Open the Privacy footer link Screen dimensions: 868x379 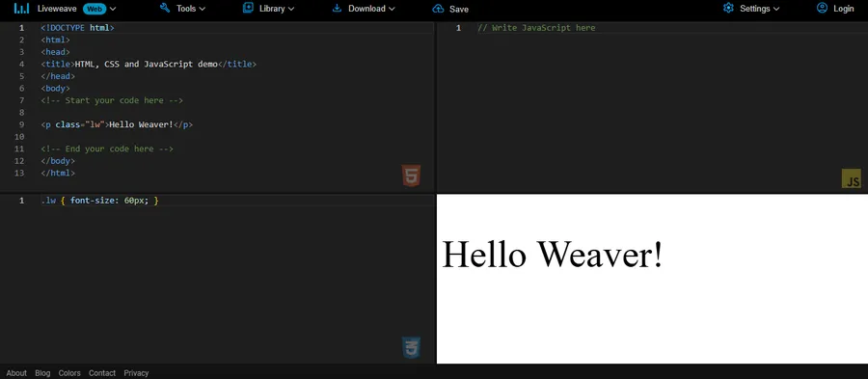point(136,373)
